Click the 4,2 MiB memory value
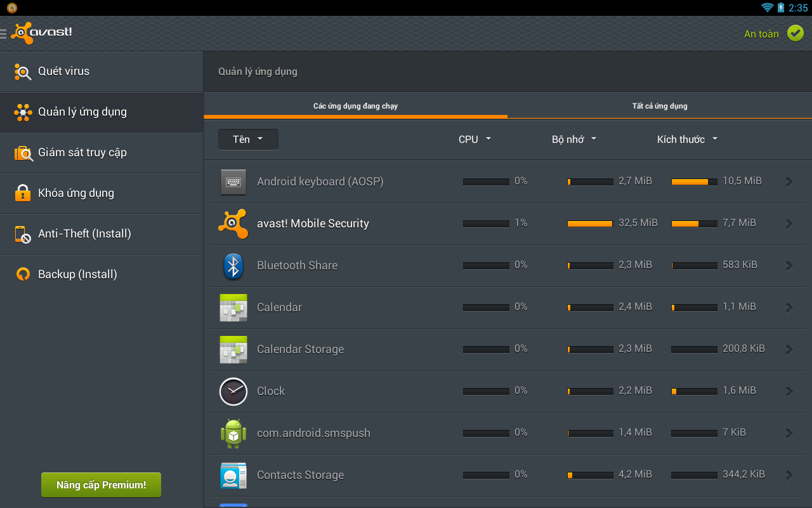 (635, 474)
